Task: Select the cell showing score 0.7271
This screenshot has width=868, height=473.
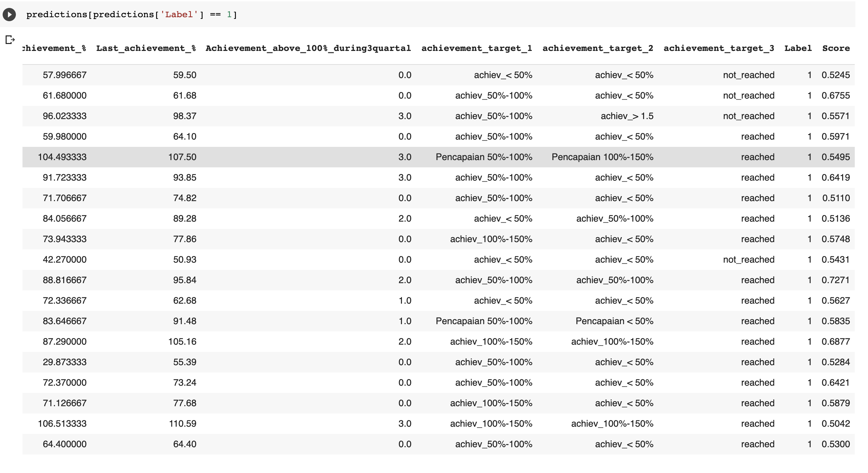Action: (836, 279)
